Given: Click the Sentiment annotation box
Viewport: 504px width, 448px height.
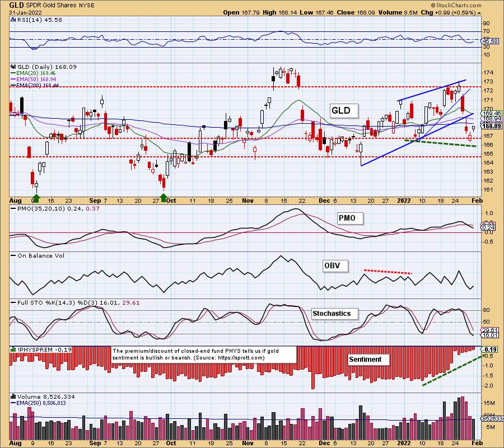Looking at the screenshot, I should (x=368, y=360).
